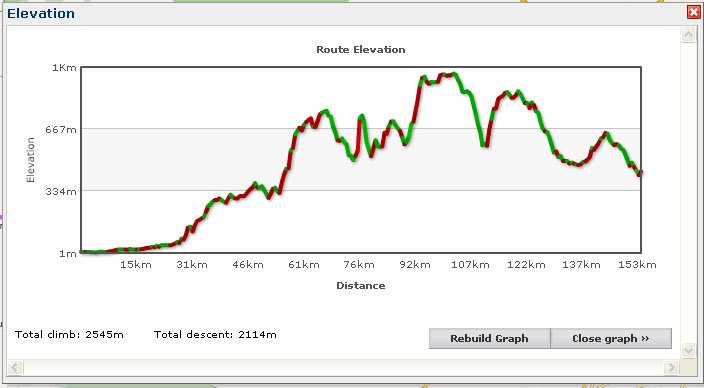The width and height of the screenshot is (704, 388).
Task: Click the Route Elevation chart title
Action: [361, 49]
